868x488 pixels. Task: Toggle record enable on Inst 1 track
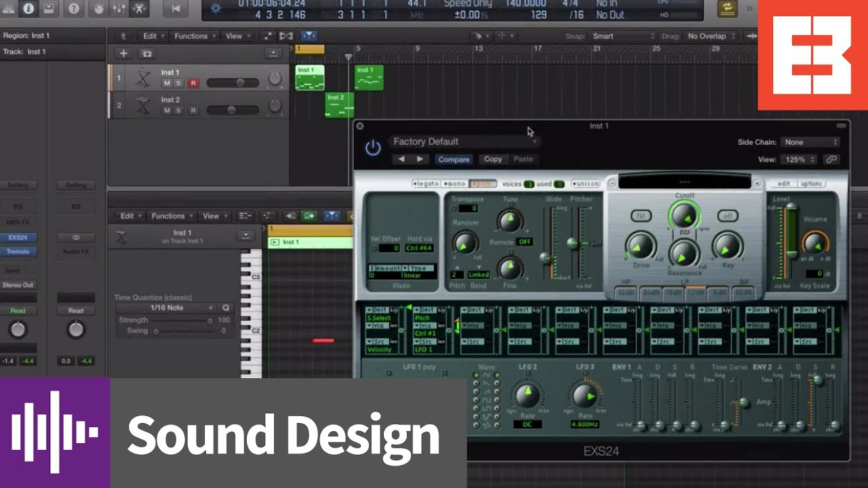[193, 83]
